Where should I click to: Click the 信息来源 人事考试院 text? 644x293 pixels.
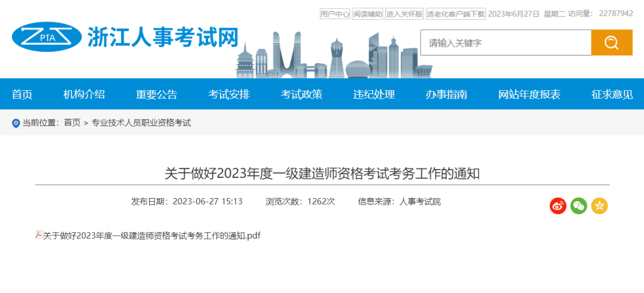coord(399,201)
